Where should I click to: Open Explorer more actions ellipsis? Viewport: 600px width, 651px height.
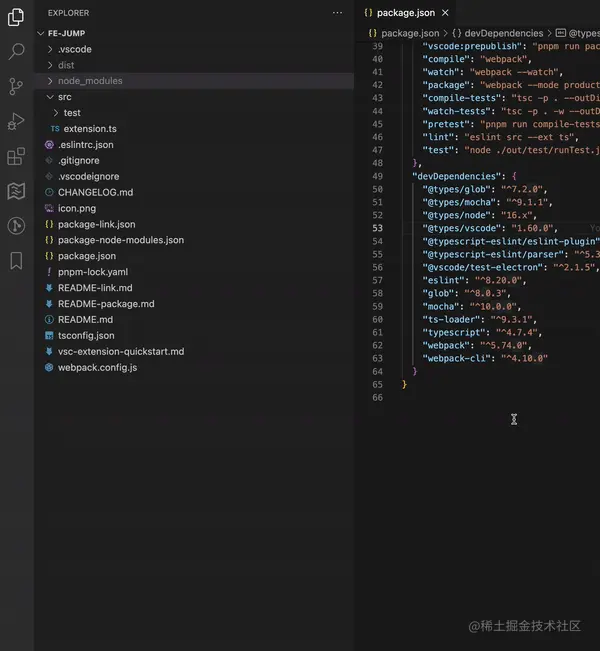(x=337, y=13)
